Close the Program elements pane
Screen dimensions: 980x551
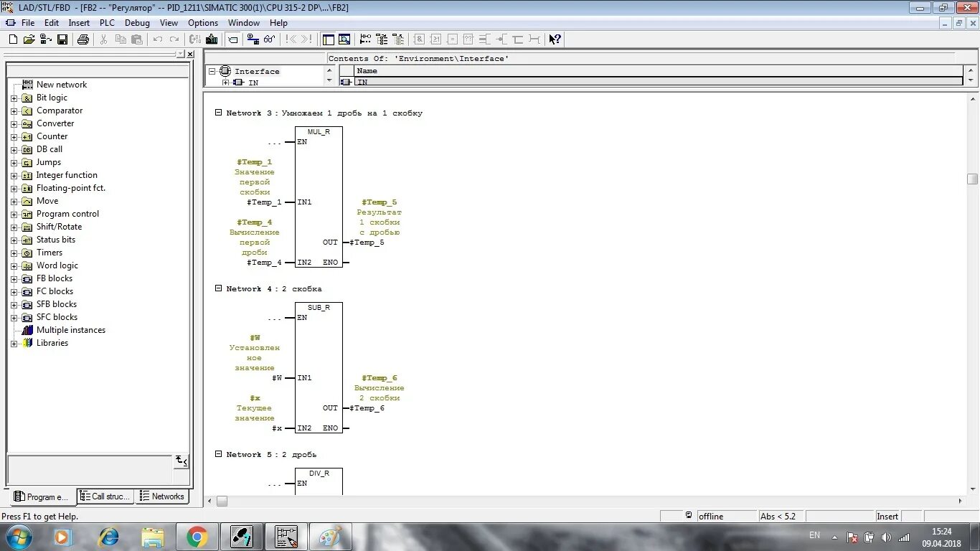tap(190, 55)
